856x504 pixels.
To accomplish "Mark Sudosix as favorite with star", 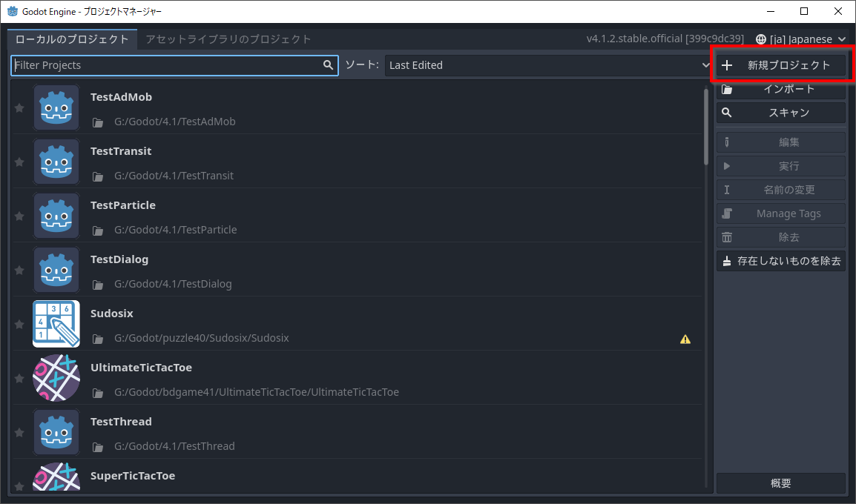I will tap(19, 324).
